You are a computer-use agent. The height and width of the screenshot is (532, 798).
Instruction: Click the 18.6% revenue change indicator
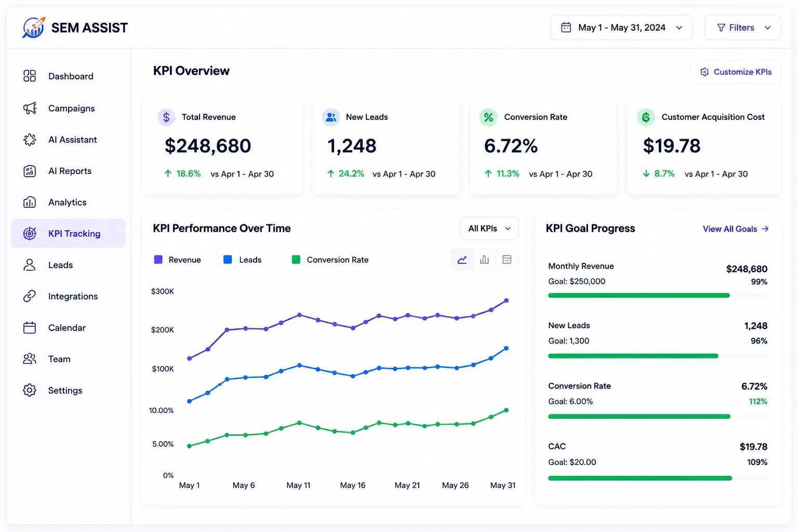[182, 174]
